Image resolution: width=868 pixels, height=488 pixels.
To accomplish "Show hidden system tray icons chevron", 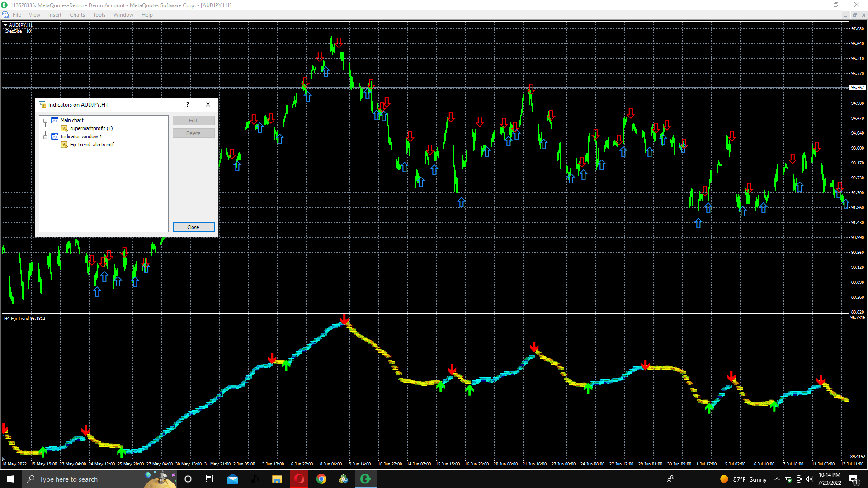I will [x=777, y=479].
